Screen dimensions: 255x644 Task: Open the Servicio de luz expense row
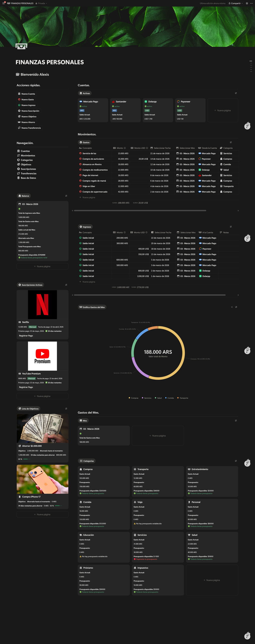tap(158, 153)
